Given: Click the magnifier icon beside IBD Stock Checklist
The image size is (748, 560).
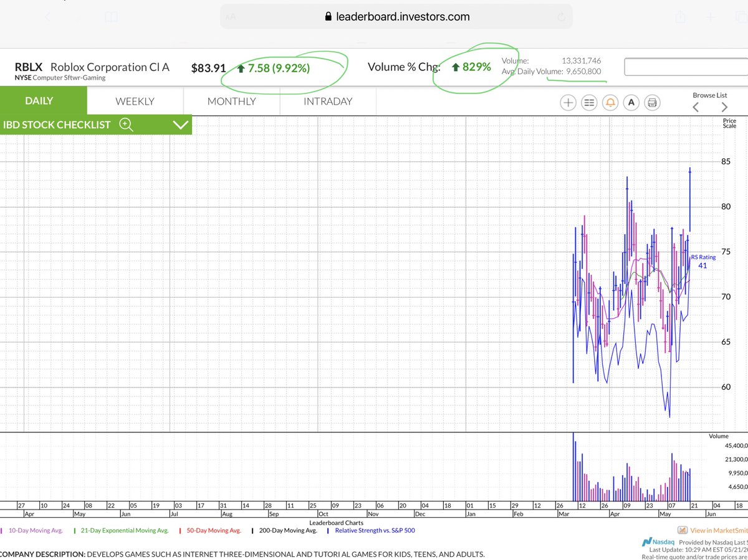Looking at the screenshot, I should [x=126, y=124].
